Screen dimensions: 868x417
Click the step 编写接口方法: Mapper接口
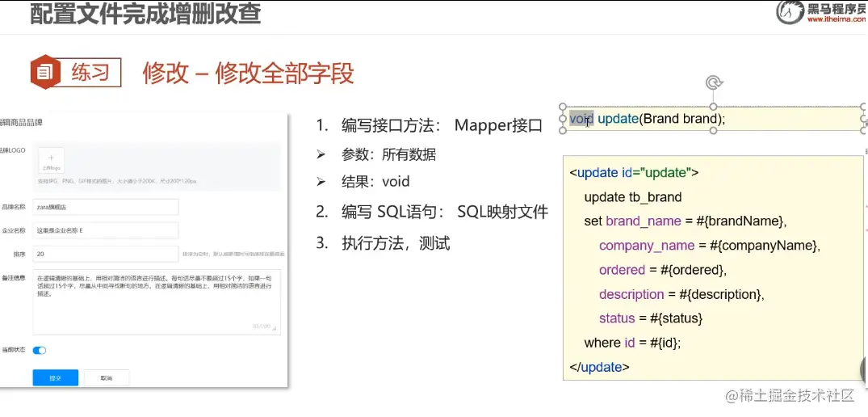(x=429, y=126)
